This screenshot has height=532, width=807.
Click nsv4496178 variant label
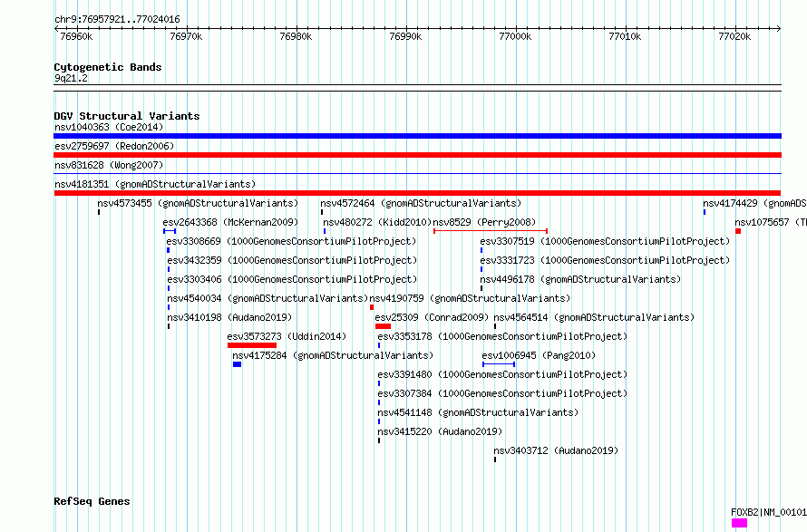(x=580, y=279)
